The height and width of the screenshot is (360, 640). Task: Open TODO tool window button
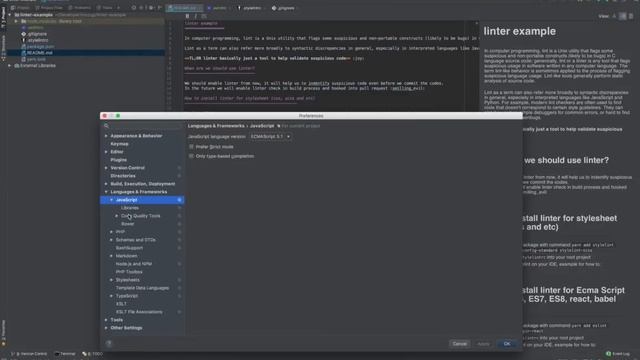93,354
